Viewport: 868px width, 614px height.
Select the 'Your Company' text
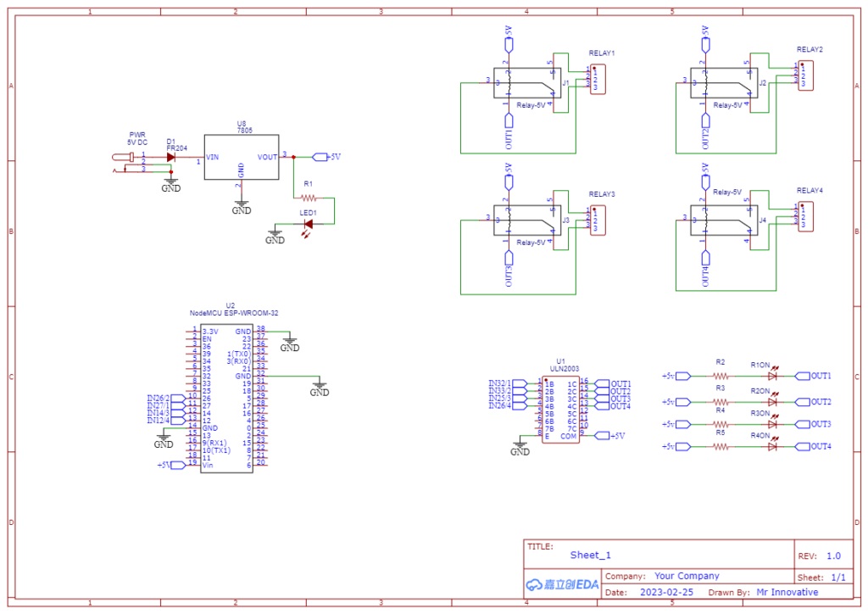[687, 576]
